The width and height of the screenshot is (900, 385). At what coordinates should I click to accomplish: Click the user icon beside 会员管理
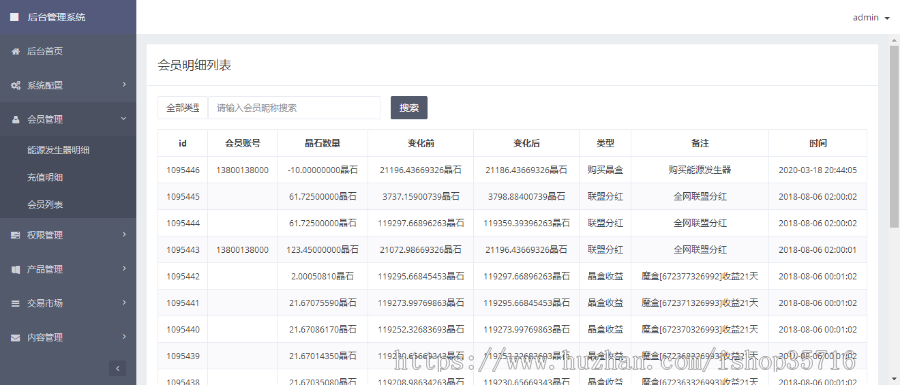pos(15,119)
